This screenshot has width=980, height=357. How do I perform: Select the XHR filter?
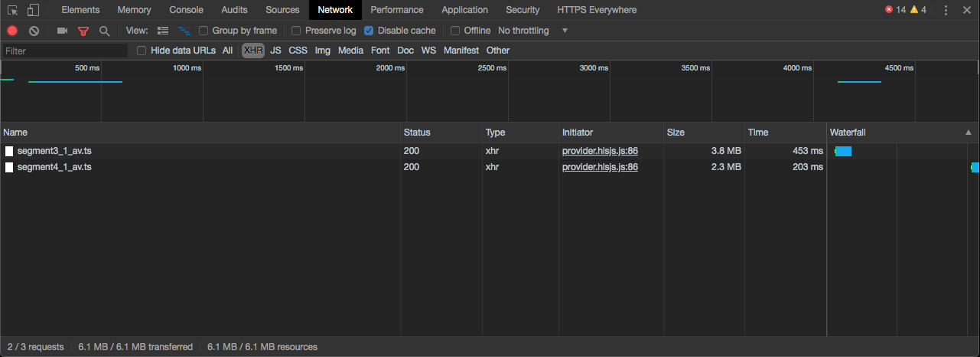[x=253, y=51]
